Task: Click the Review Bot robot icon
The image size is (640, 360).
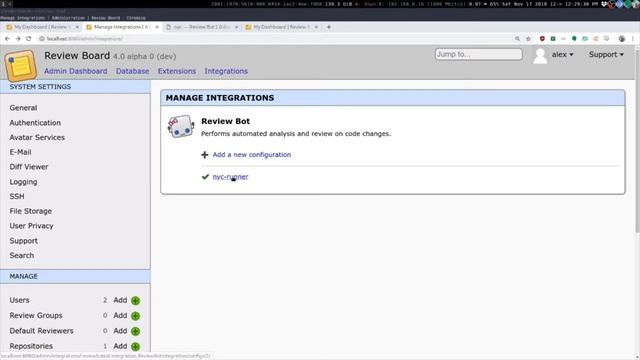Action: [x=181, y=127]
